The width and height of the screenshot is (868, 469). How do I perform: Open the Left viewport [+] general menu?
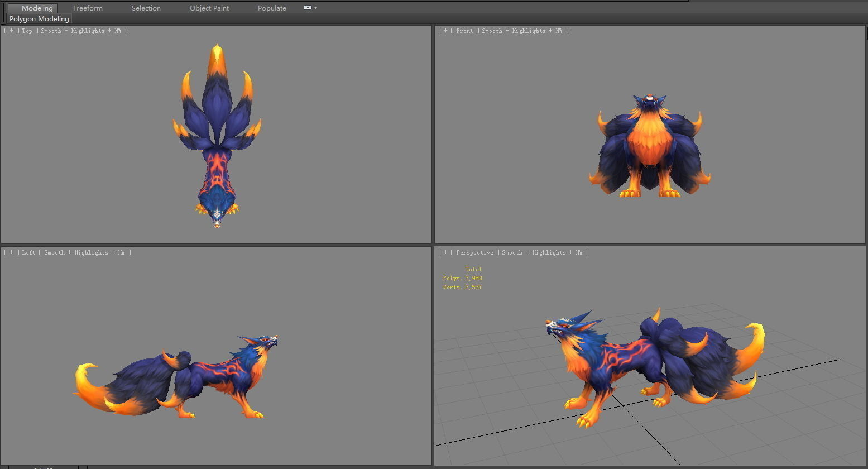click(x=11, y=252)
